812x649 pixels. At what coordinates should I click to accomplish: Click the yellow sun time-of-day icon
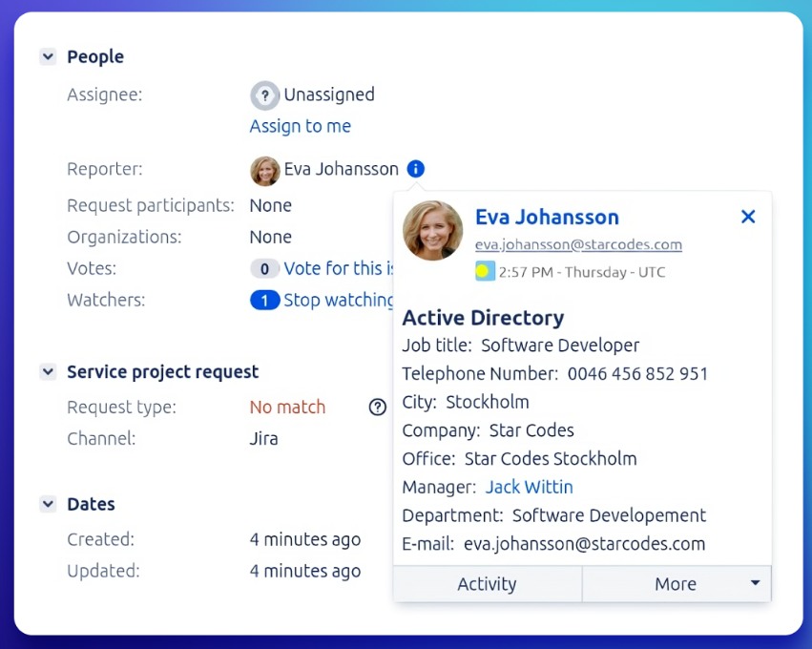[485, 272]
